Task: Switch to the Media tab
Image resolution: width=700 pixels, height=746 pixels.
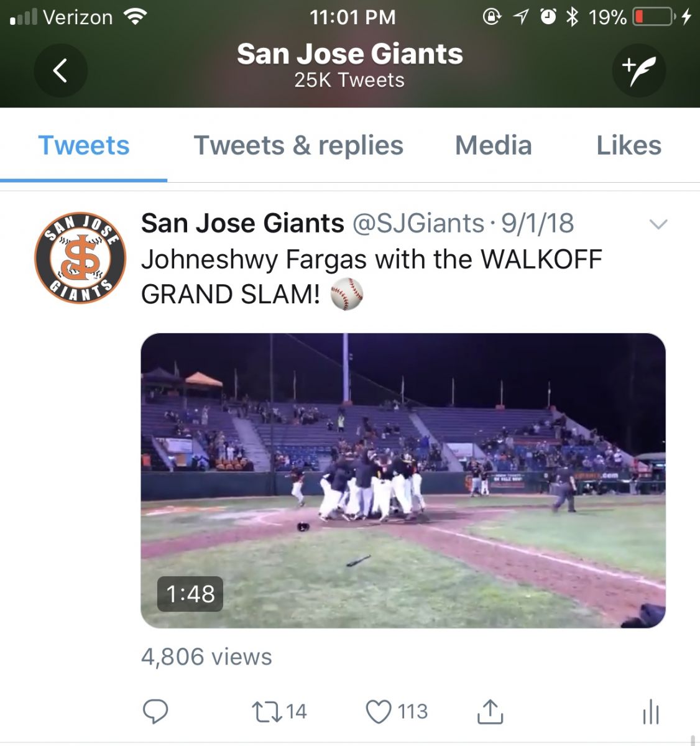Action: tap(494, 145)
